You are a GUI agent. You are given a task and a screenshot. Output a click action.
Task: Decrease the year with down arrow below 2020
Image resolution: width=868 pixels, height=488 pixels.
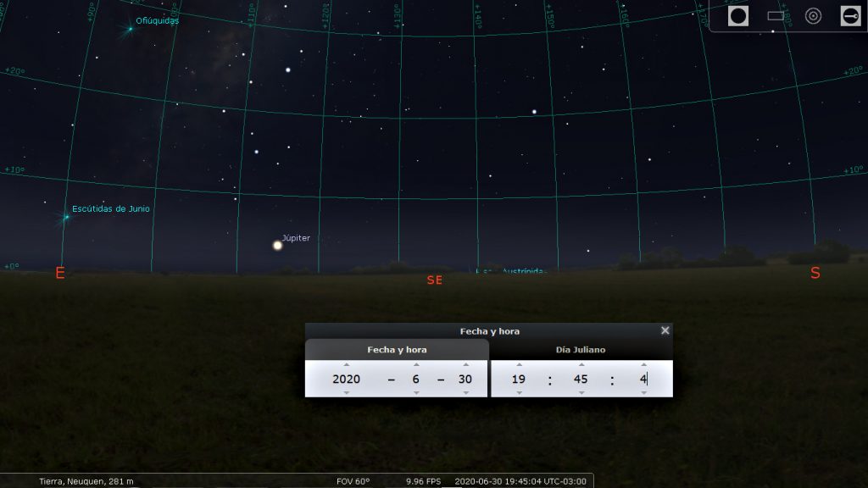(346, 393)
